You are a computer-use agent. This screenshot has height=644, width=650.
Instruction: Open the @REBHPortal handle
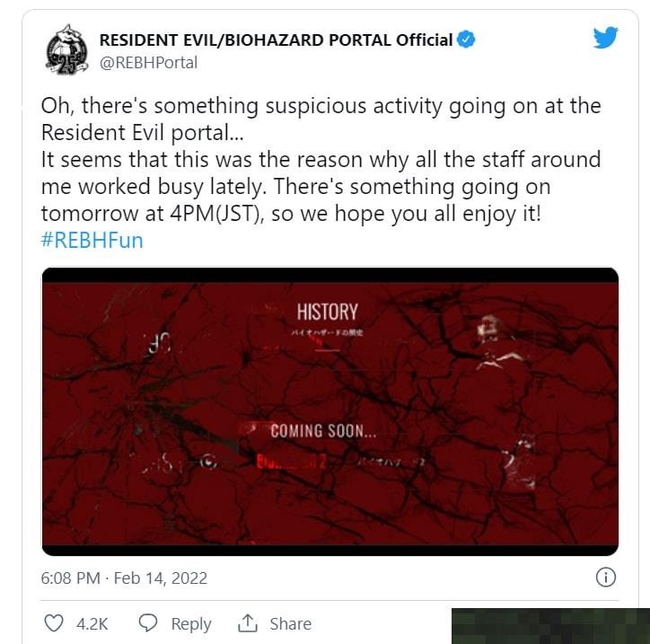(148, 63)
